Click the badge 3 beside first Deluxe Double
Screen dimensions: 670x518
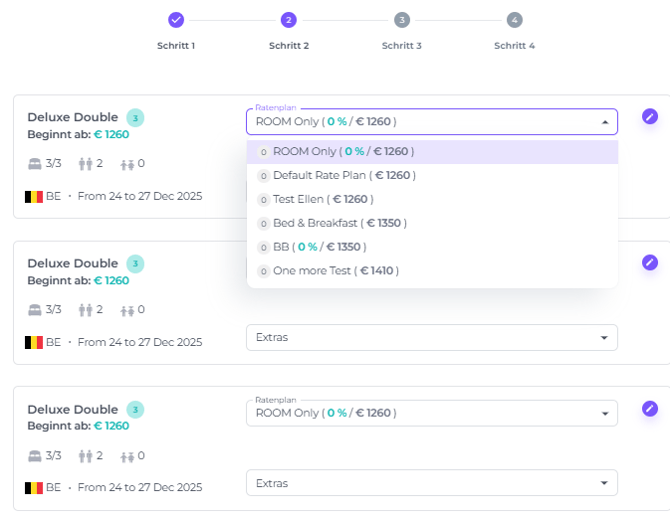pyautogui.click(x=135, y=118)
